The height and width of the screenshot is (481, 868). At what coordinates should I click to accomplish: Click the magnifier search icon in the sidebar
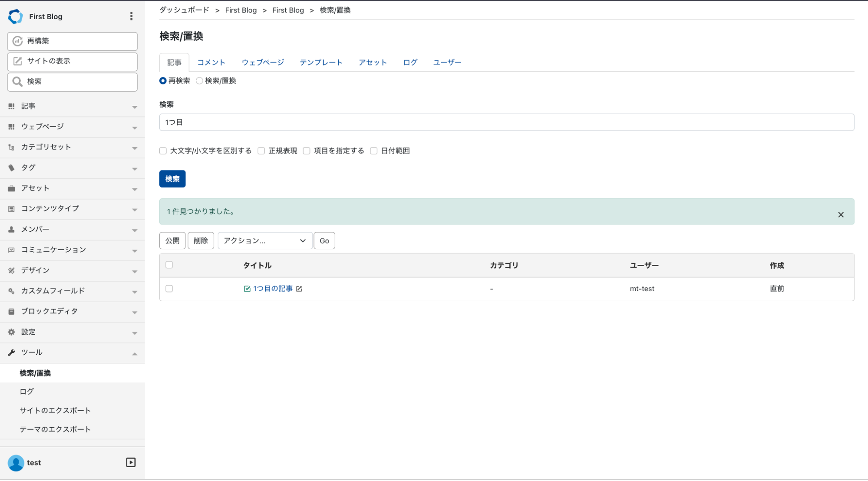click(17, 82)
